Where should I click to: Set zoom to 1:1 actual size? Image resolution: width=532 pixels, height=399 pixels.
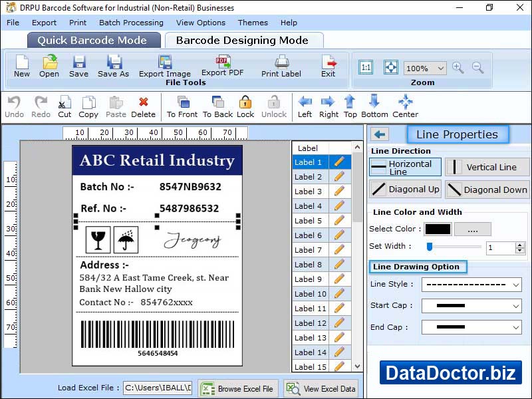click(x=366, y=67)
